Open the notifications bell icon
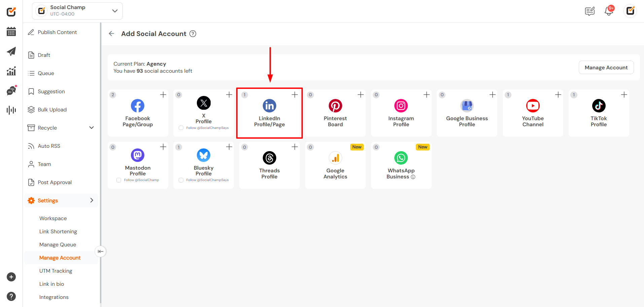This screenshot has height=307, width=644. click(x=609, y=11)
